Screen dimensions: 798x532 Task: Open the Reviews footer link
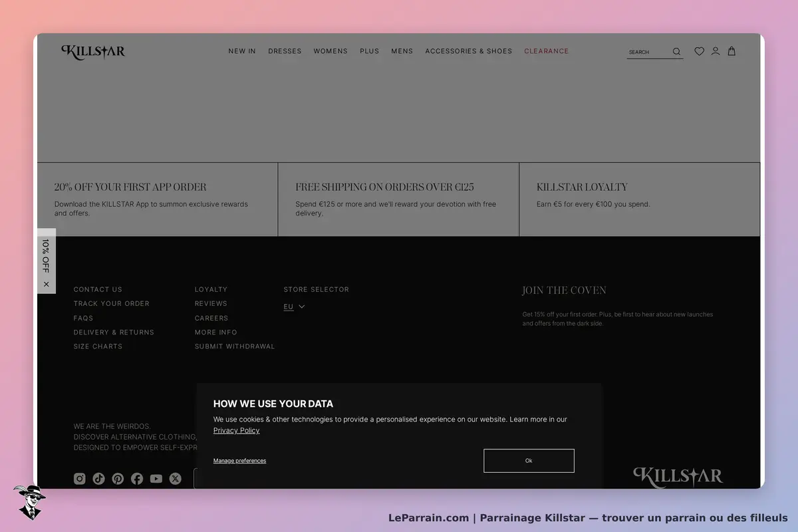(x=211, y=303)
